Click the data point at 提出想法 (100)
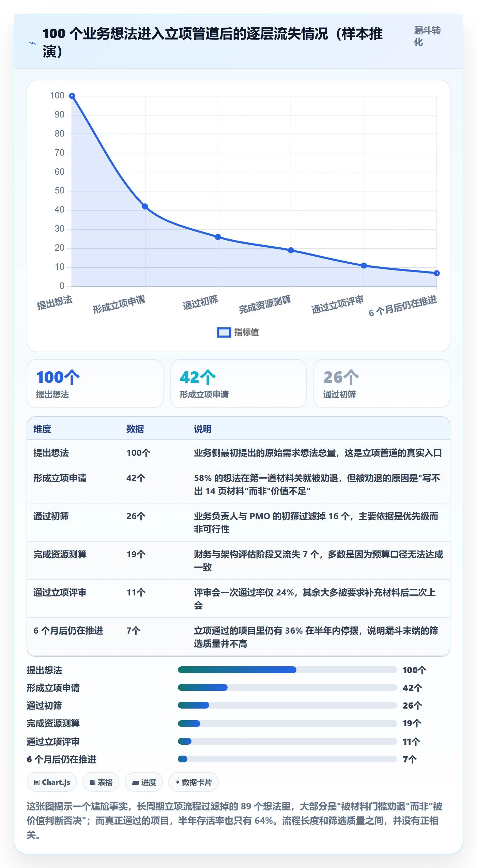This screenshot has height=868, width=477. pos(72,96)
